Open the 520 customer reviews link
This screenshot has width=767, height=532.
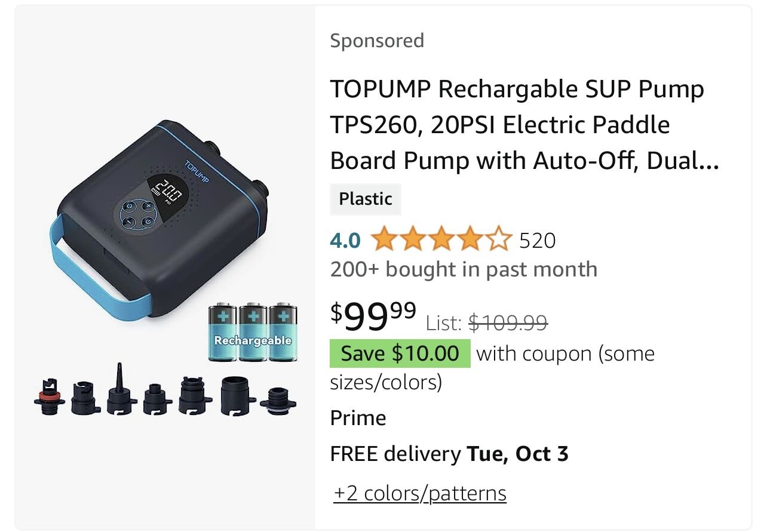click(537, 240)
